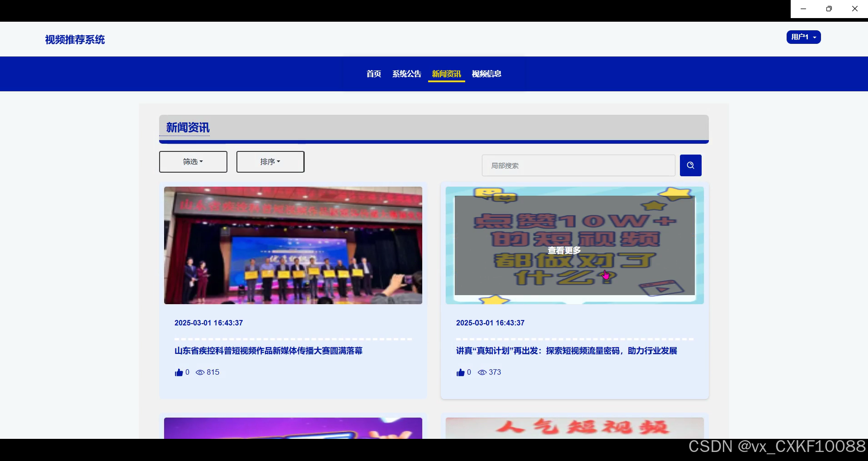Close the application window
Viewport: 868px width, 461px height.
coord(855,9)
